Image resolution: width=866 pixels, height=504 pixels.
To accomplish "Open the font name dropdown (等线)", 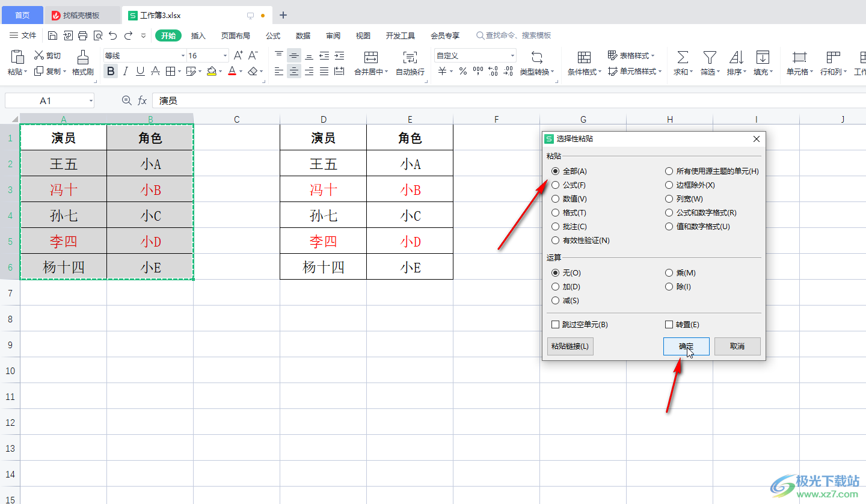I will click(x=183, y=55).
